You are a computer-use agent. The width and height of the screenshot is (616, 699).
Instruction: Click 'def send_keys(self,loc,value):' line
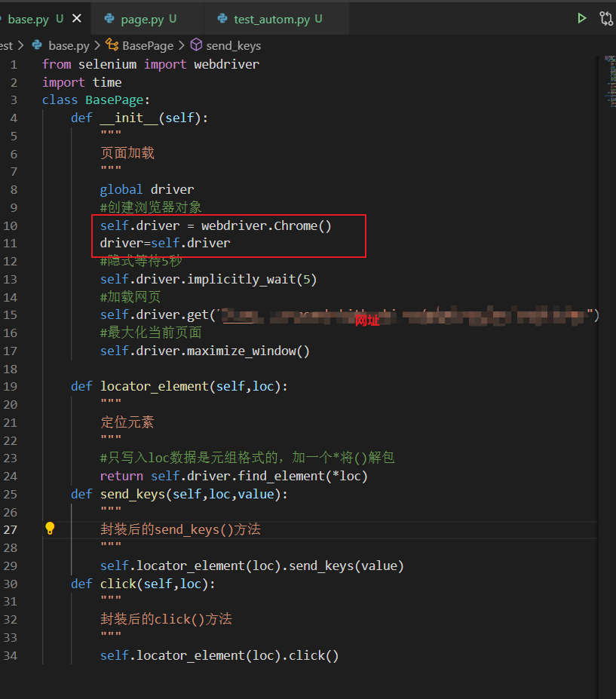[x=179, y=494]
